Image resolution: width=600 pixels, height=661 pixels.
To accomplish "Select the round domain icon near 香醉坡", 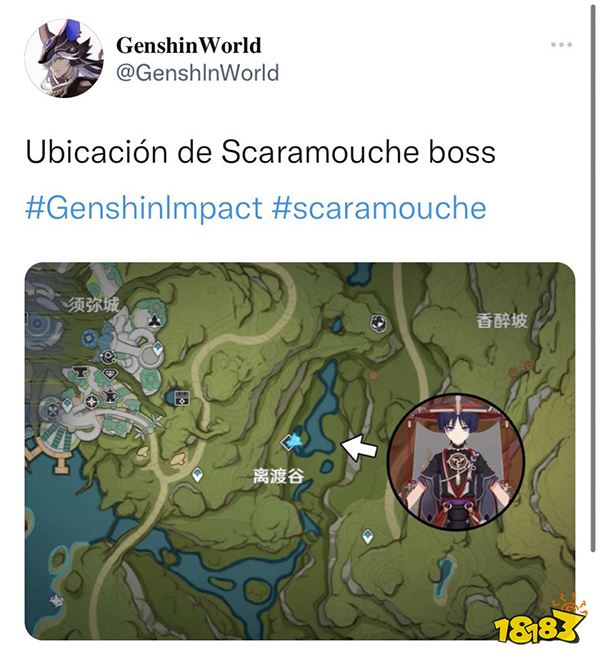I will pos(378,323).
